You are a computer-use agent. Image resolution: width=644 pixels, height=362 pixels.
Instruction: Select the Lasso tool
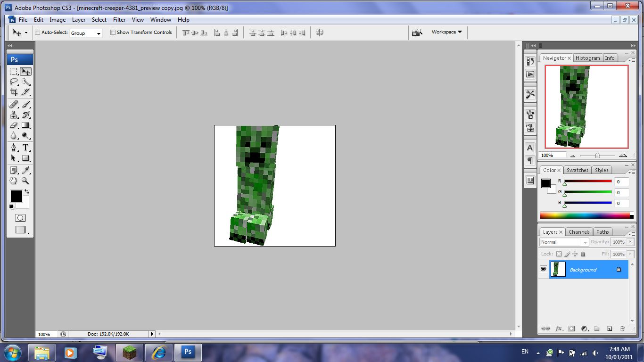pyautogui.click(x=14, y=82)
